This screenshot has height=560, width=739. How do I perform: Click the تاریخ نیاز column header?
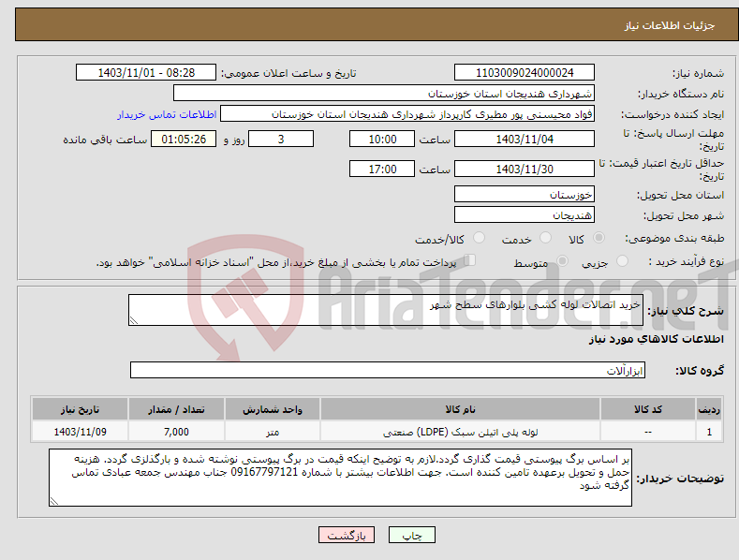(x=80, y=409)
